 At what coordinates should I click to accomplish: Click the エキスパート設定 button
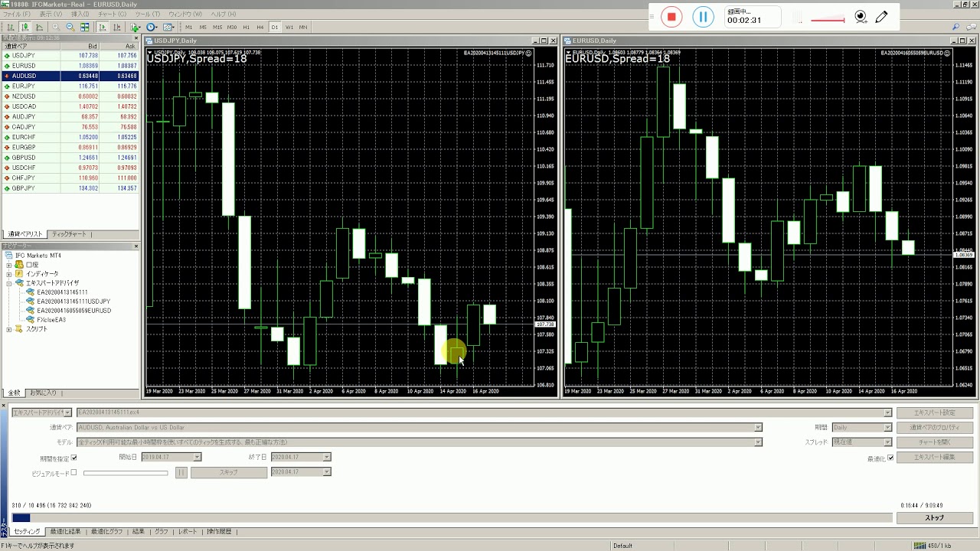coord(934,413)
